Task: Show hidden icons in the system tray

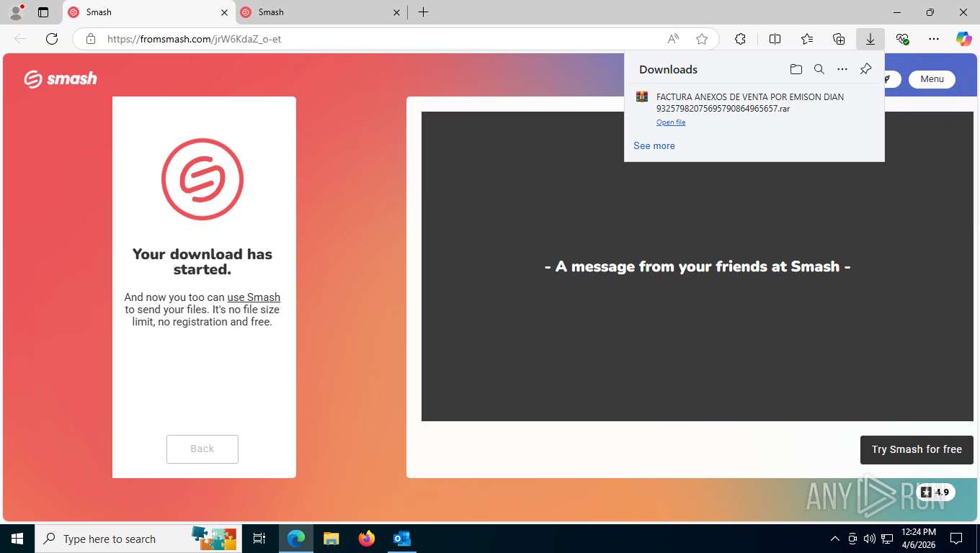Action: pyautogui.click(x=835, y=539)
